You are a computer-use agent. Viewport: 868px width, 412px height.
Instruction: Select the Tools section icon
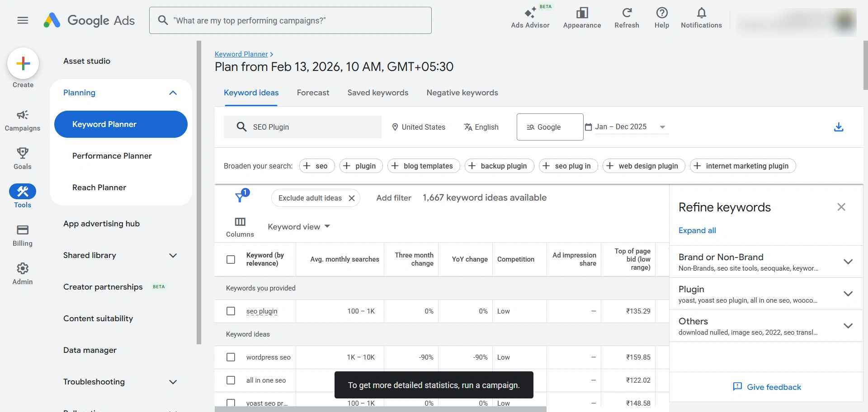coord(23,192)
